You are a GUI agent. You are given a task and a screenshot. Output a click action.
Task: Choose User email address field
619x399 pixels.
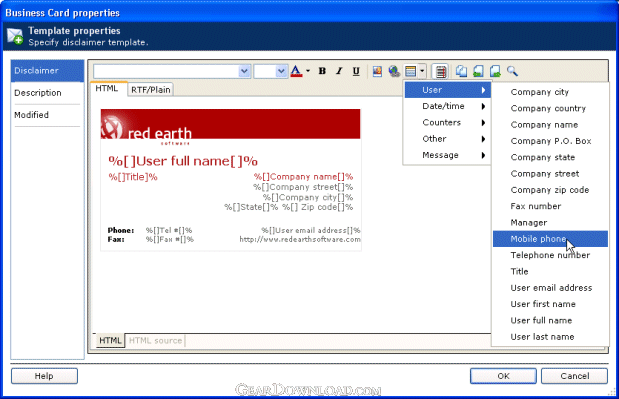(x=551, y=288)
